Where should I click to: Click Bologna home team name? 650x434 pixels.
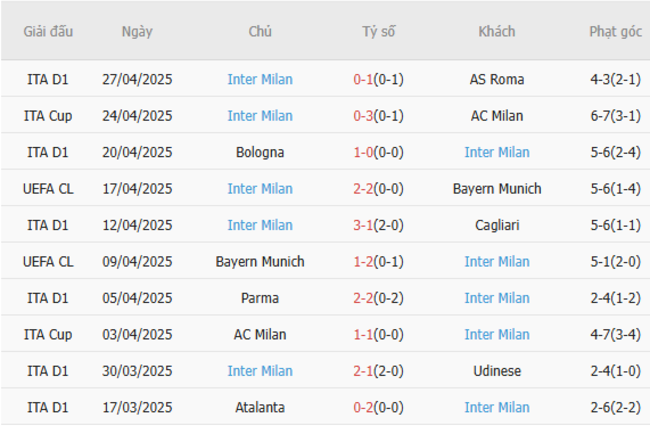click(260, 152)
